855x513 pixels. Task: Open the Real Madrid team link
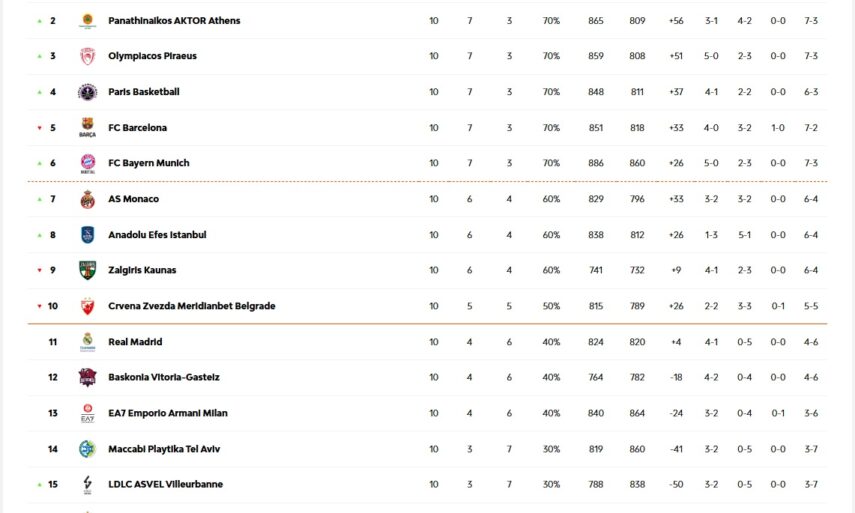click(135, 342)
